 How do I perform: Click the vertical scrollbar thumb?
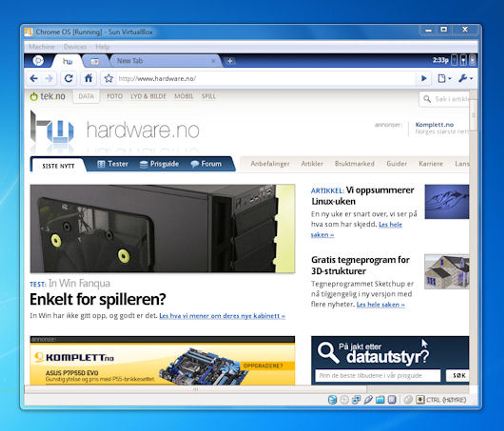click(x=473, y=115)
